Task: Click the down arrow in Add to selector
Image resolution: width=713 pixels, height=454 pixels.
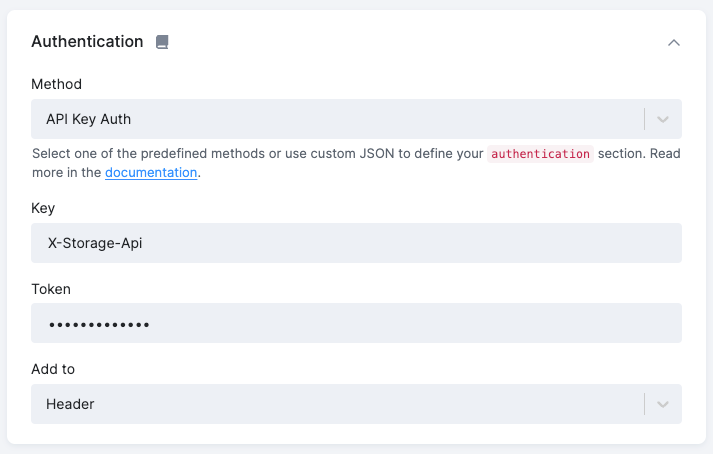Action: pyautogui.click(x=662, y=404)
